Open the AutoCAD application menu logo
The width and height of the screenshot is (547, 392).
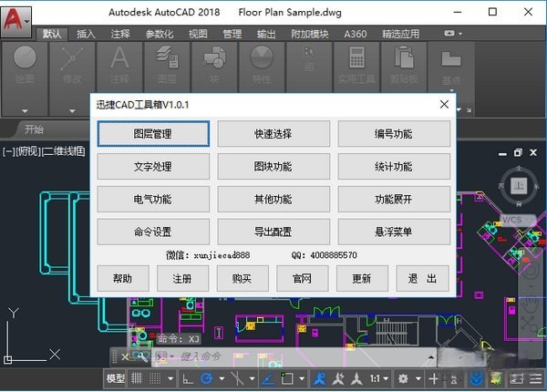click(15, 15)
